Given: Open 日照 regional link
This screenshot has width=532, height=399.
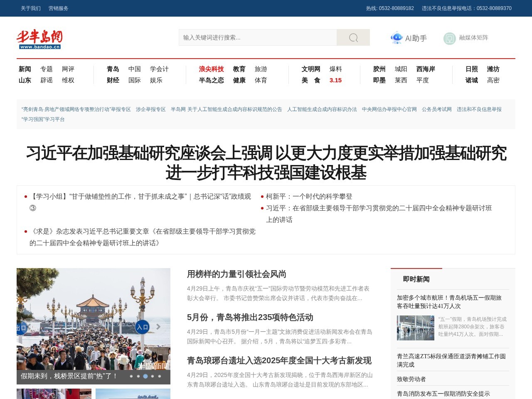Looking at the screenshot, I should pos(472,69).
